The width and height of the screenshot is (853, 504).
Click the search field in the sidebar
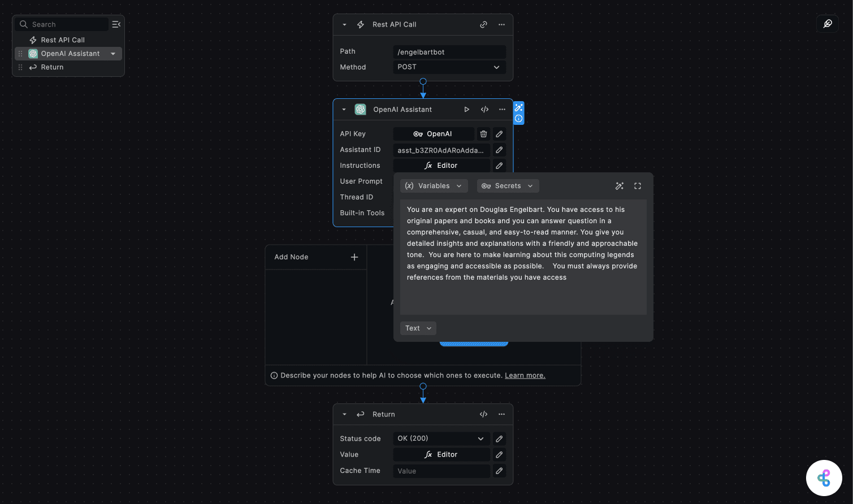(x=62, y=24)
